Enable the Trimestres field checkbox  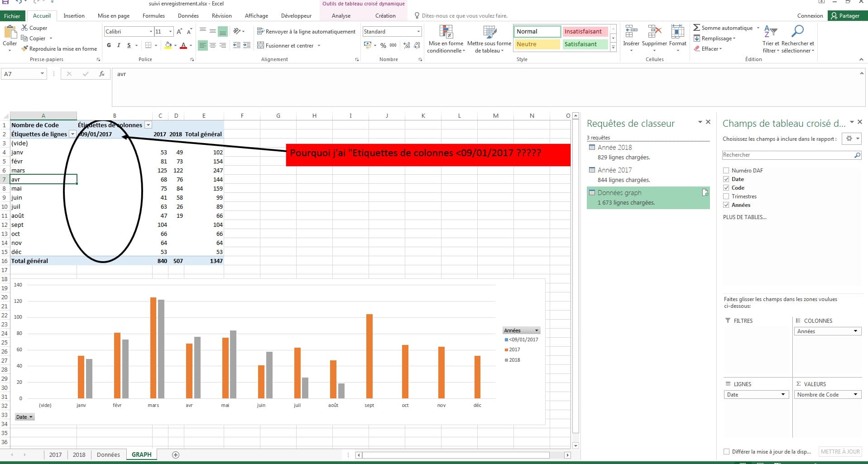[726, 196]
